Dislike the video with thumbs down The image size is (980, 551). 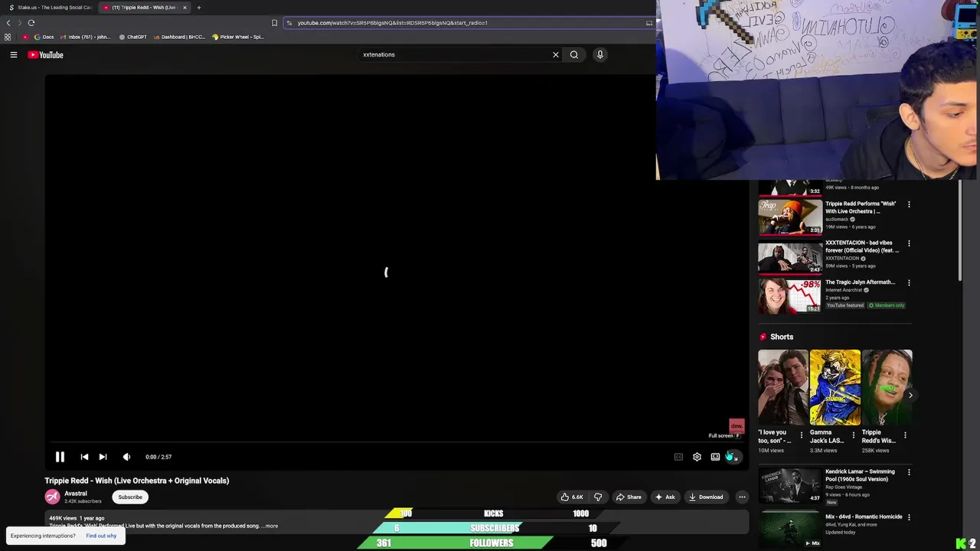(x=598, y=497)
